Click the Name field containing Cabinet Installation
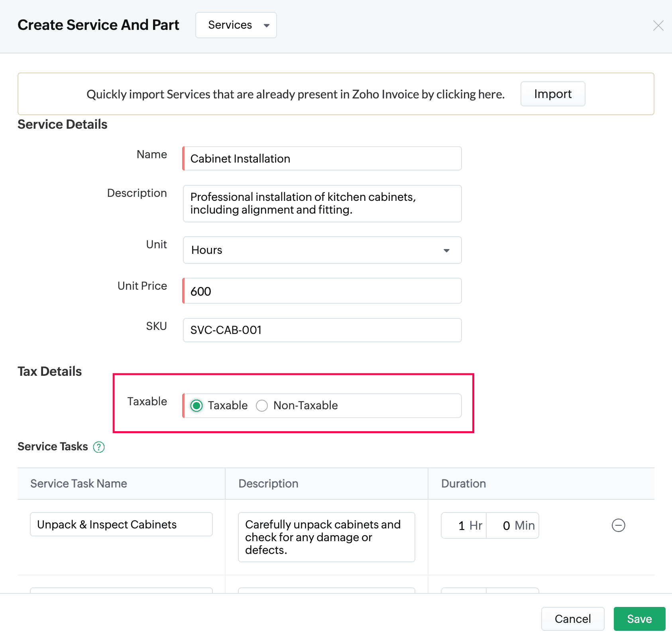The height and width of the screenshot is (640, 672). (x=322, y=159)
